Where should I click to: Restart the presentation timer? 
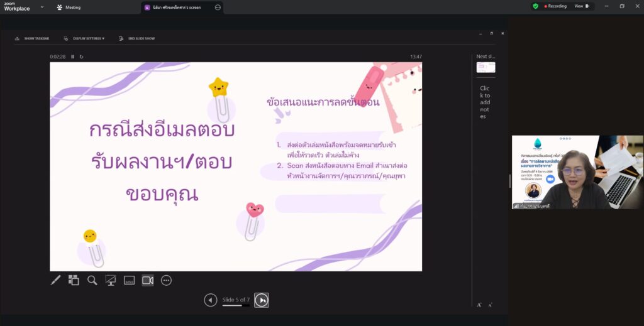(x=81, y=57)
